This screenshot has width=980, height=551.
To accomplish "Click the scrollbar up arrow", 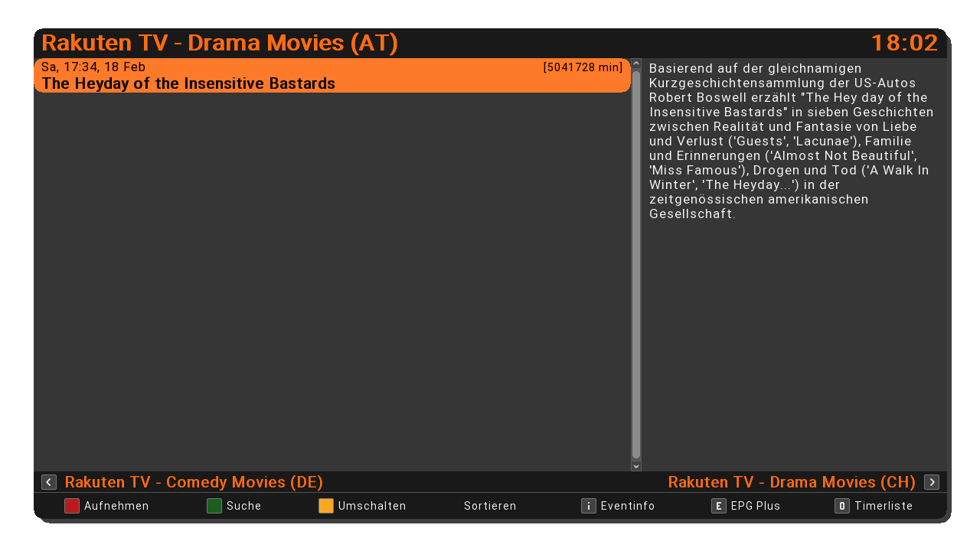I will tap(636, 64).
